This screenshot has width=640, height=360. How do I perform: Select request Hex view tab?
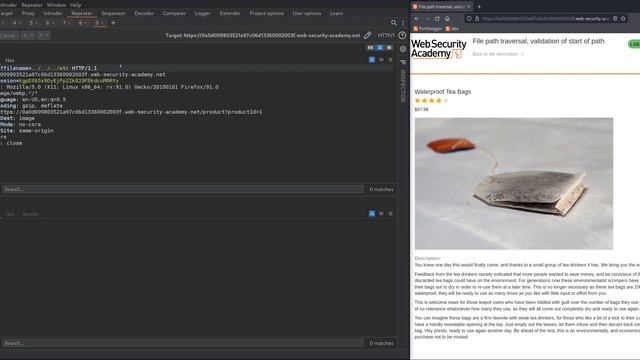(10, 60)
